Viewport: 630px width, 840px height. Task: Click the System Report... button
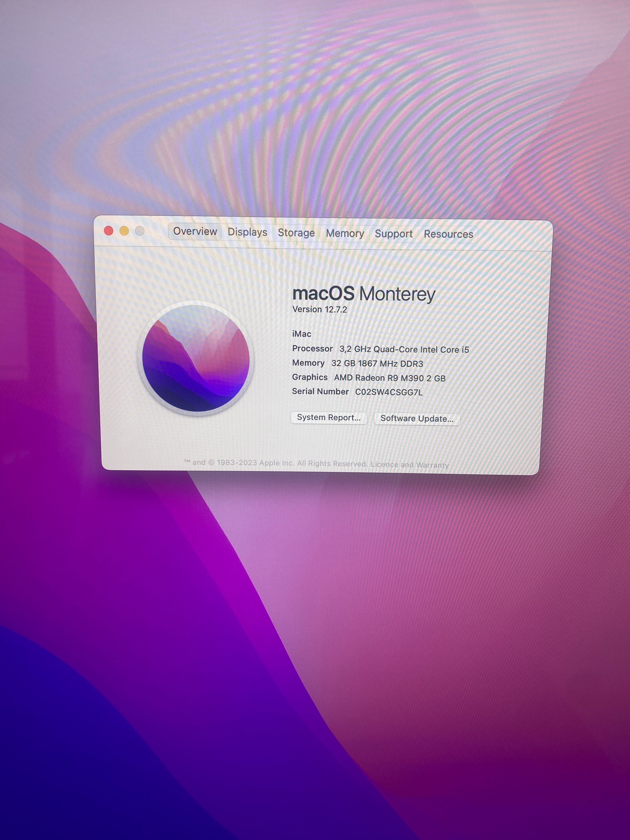(329, 417)
